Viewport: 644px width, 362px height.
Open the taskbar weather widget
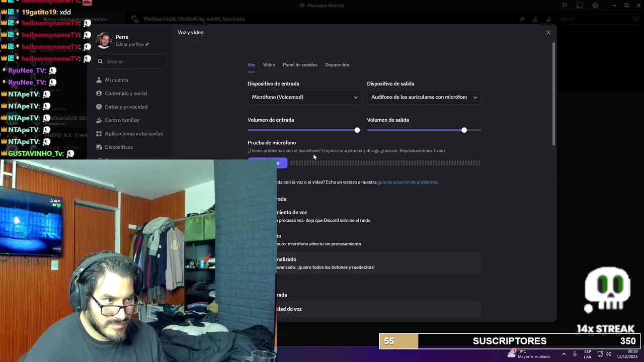[x=528, y=354]
